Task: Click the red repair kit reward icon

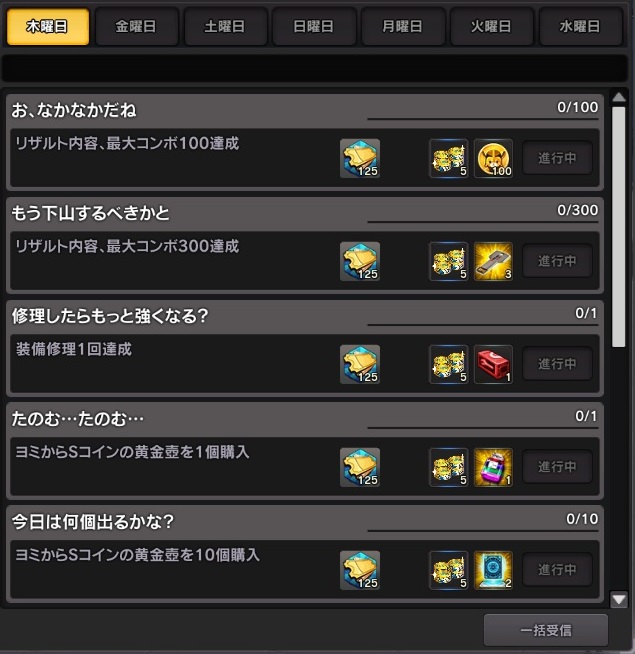Action: tap(493, 365)
